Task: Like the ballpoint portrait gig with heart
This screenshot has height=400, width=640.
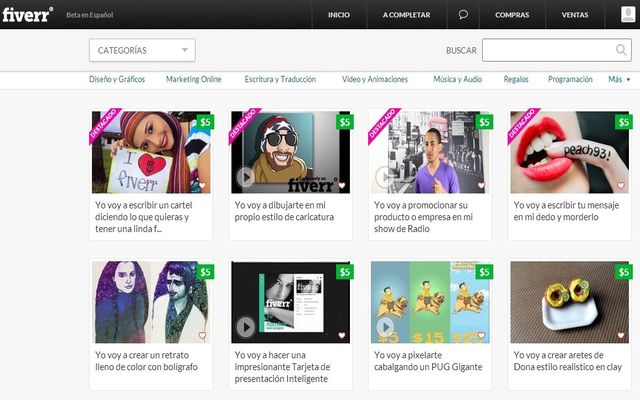Action: click(x=201, y=335)
